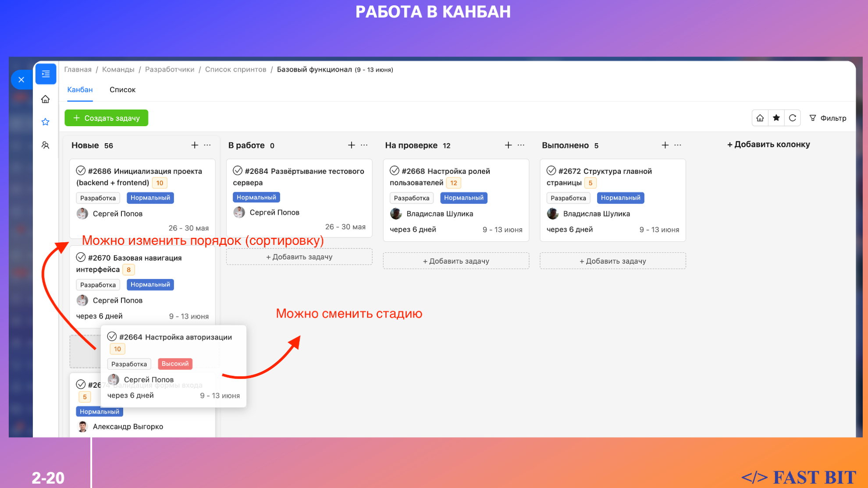Toggle the completion check on task #2684

(x=238, y=171)
